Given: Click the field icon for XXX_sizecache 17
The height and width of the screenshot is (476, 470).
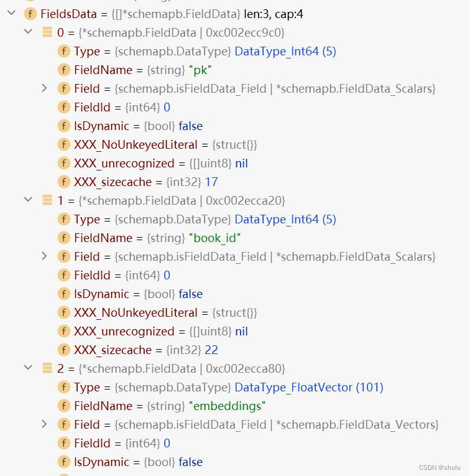Looking at the screenshot, I should [x=63, y=182].
